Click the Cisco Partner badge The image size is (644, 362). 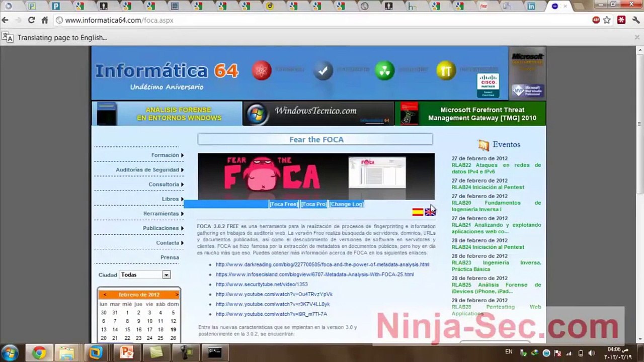[488, 85]
